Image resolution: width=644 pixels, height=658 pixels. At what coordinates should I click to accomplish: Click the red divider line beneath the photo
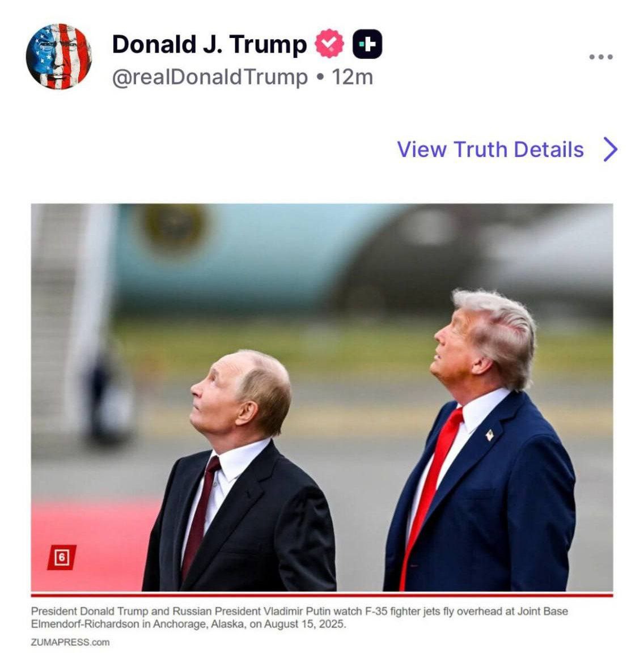(x=322, y=595)
